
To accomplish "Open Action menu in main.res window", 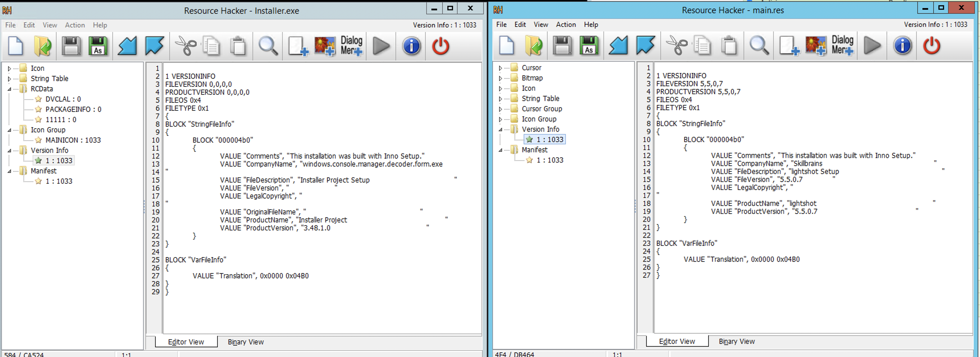I will tap(566, 24).
